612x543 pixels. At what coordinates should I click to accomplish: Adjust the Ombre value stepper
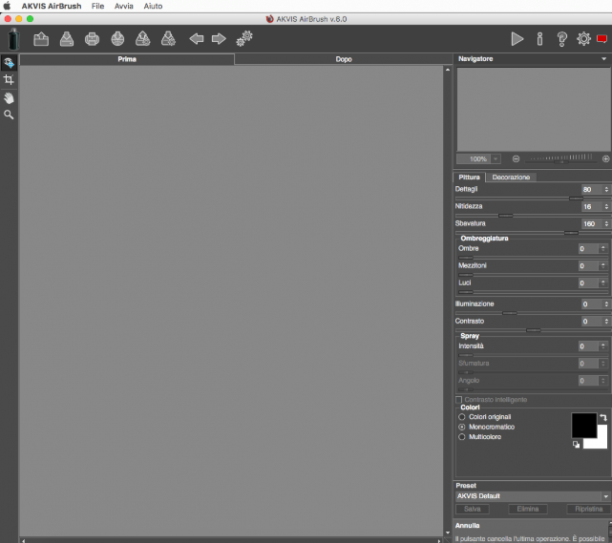[x=603, y=249]
